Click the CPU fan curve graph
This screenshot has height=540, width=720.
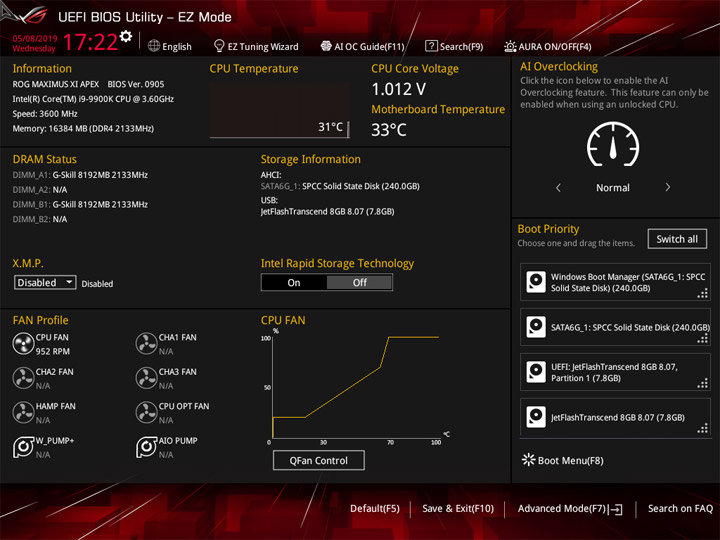(x=356, y=387)
